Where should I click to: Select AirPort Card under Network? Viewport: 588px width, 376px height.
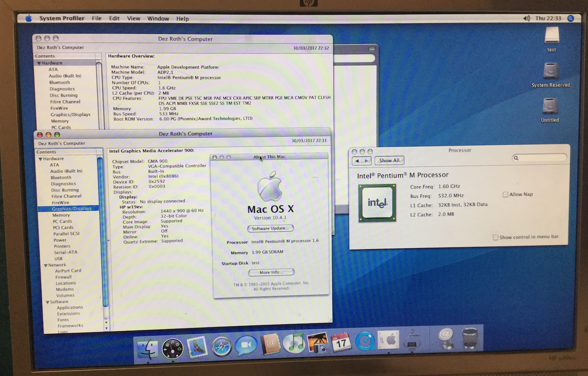[x=68, y=271]
